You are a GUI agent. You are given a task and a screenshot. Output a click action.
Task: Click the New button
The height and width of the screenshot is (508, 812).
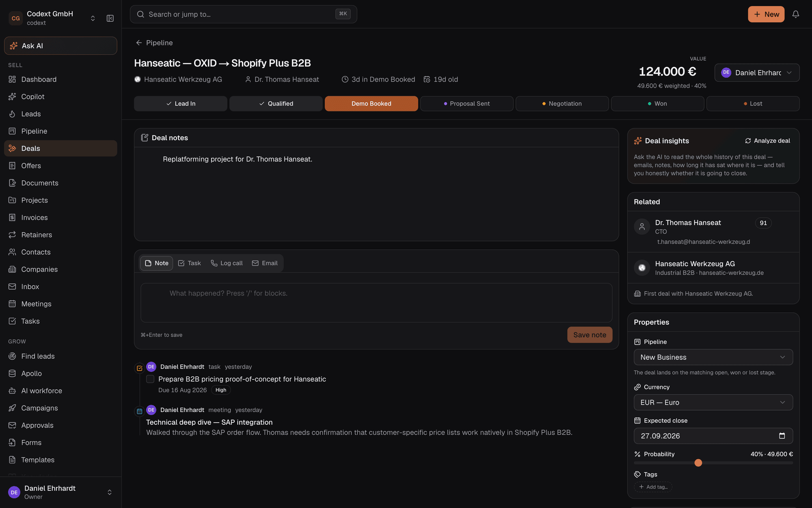pos(766,14)
